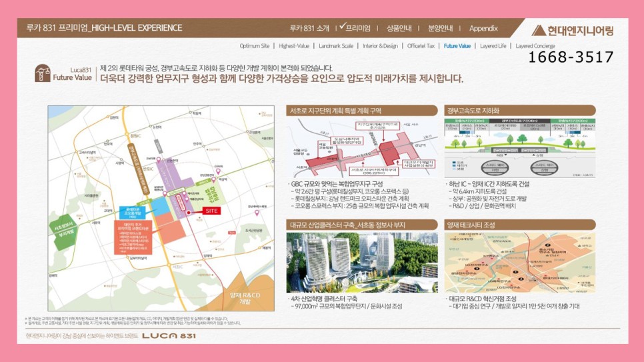Click the text '하남 IC ~ 양재 IC간 지하도록 건설'

488,184
